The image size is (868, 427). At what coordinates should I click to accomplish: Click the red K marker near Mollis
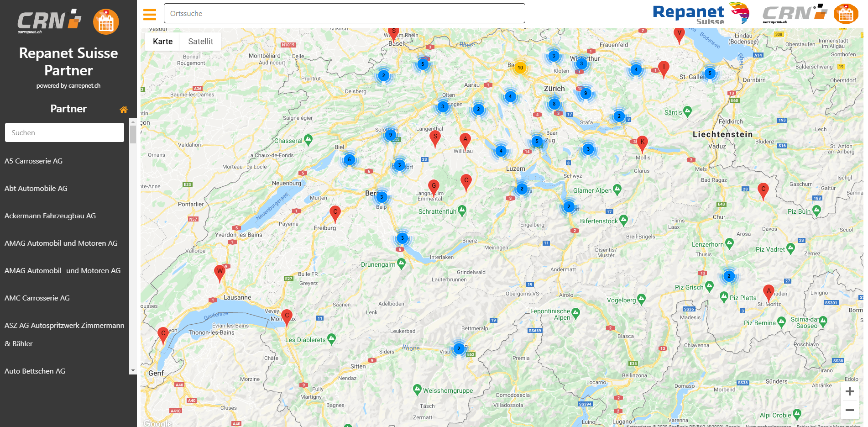[x=642, y=143]
